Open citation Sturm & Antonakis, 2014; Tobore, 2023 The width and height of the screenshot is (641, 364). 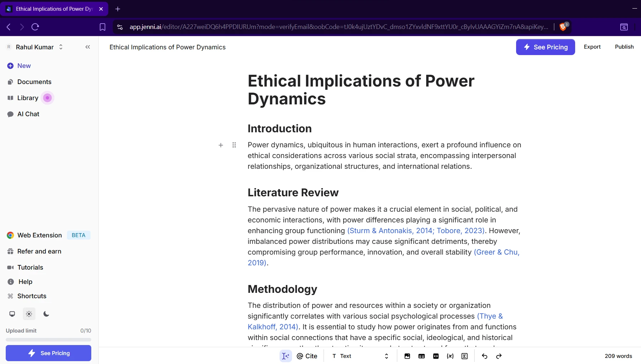[x=416, y=231]
